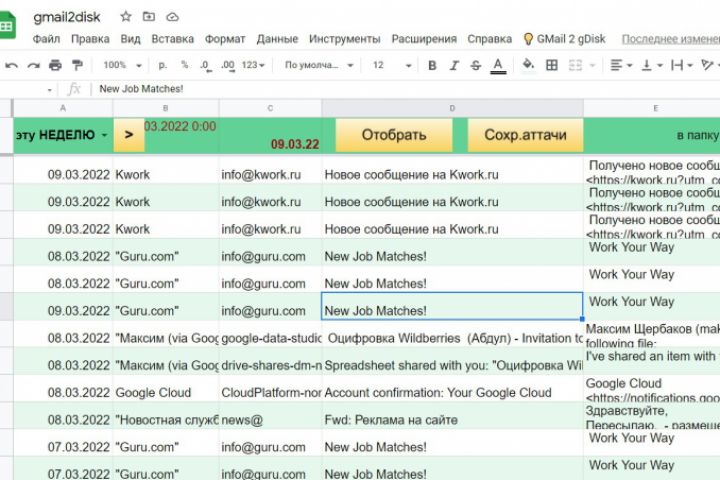Open the zoom 100% dropdown
The height and width of the screenshot is (480, 720).
click(122, 65)
